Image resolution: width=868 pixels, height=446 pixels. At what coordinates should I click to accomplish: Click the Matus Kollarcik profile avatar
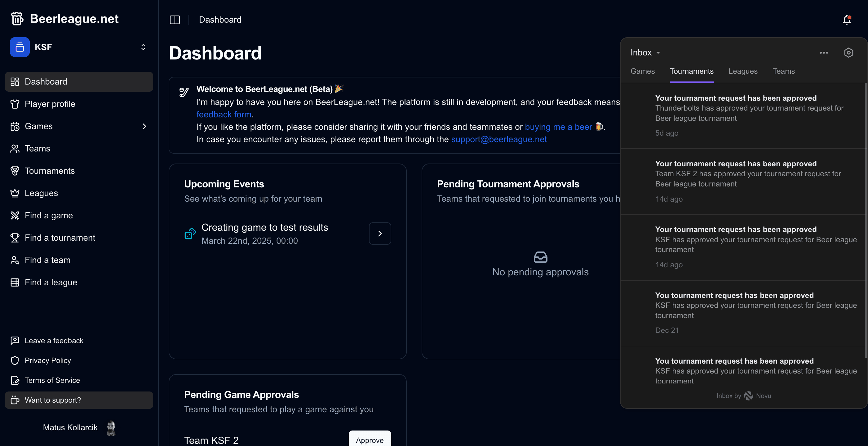(111, 428)
